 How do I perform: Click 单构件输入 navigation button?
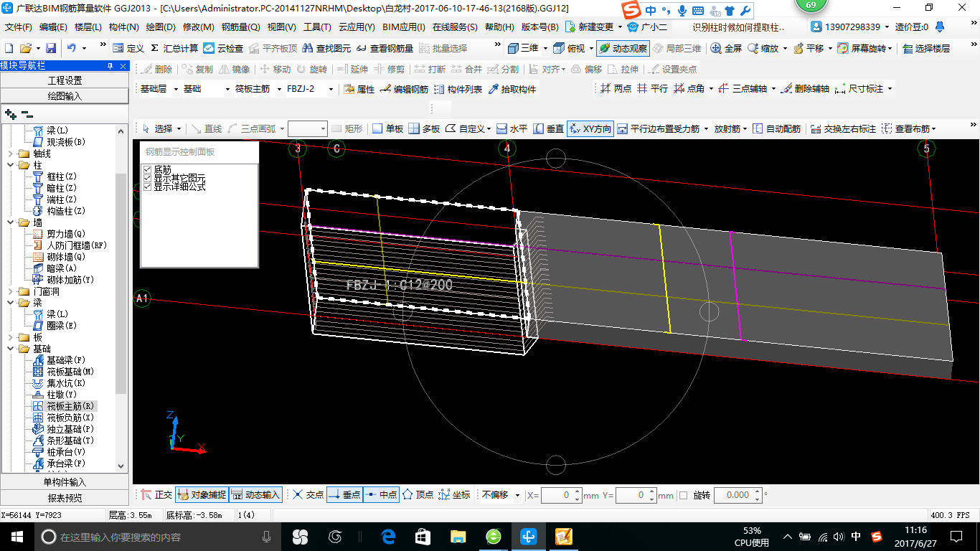[x=65, y=482]
